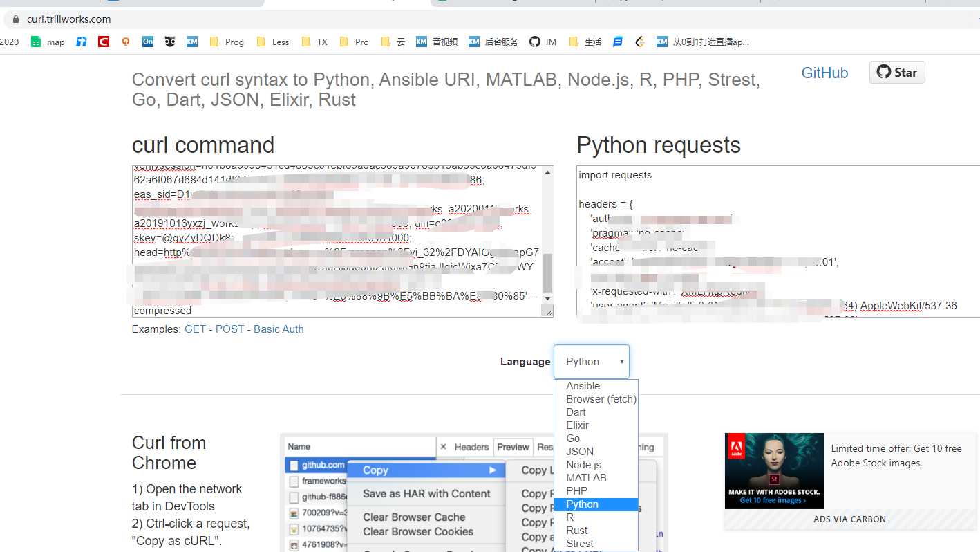Open the green map sheets bookmark

tap(48, 42)
